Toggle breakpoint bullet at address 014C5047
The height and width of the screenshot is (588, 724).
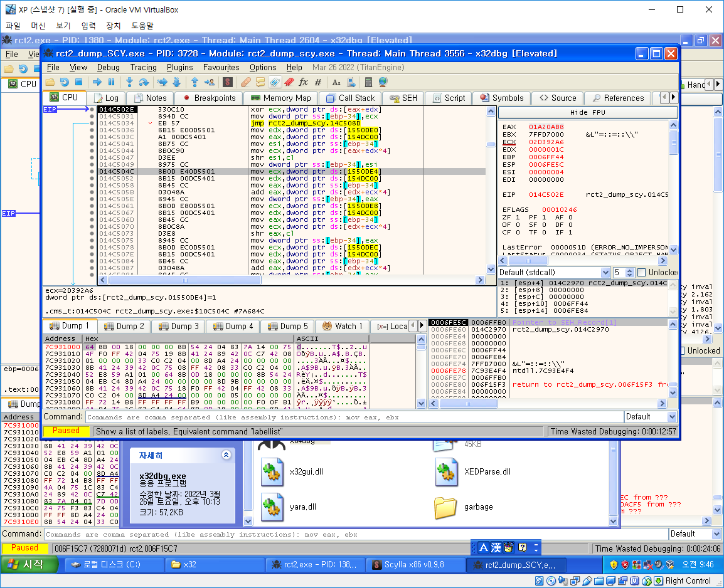pyautogui.click(x=92, y=158)
